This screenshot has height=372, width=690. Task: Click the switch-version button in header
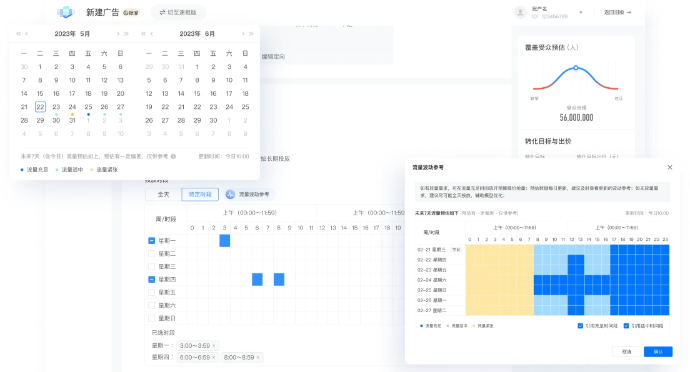tap(178, 12)
